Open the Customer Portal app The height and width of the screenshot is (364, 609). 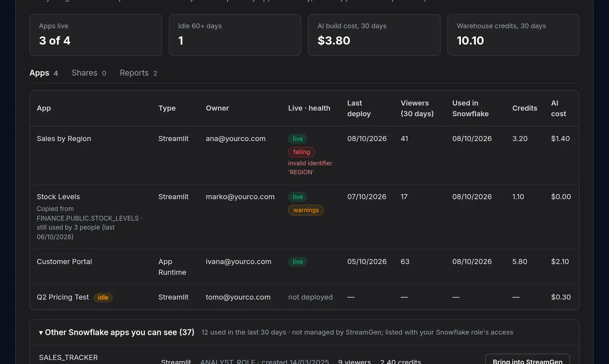[64, 262]
